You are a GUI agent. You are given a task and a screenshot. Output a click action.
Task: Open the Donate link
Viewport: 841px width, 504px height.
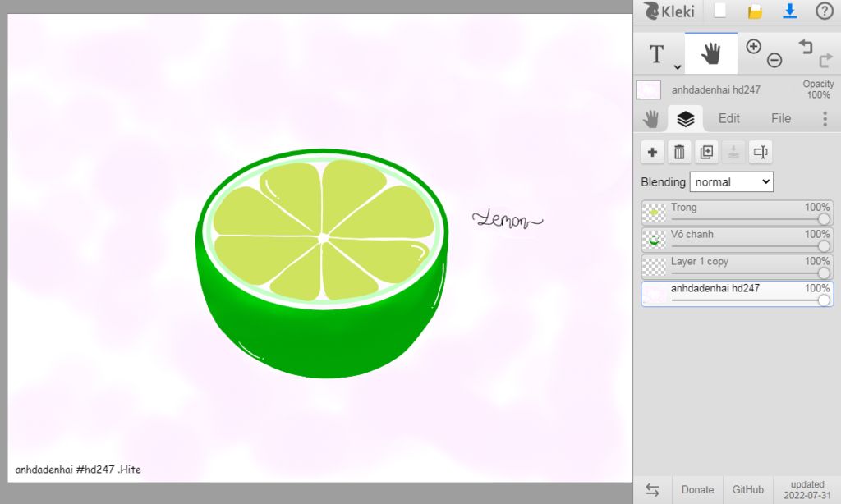(697, 489)
